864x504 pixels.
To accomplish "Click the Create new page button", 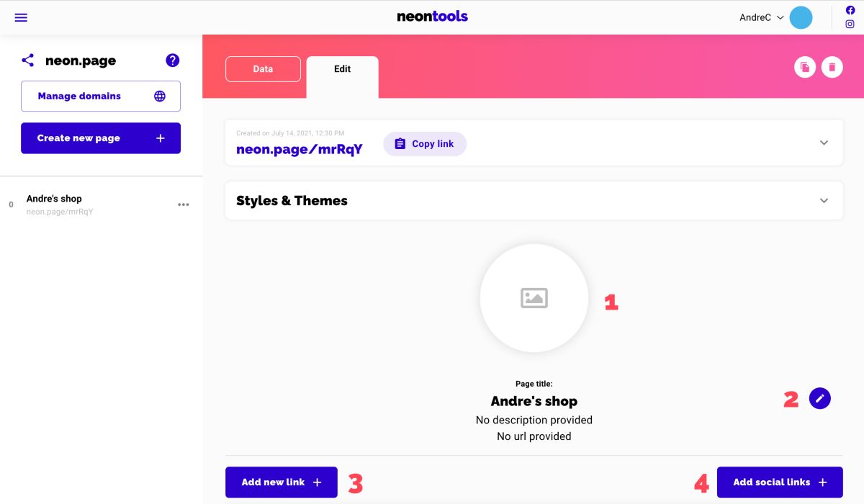I will (100, 138).
